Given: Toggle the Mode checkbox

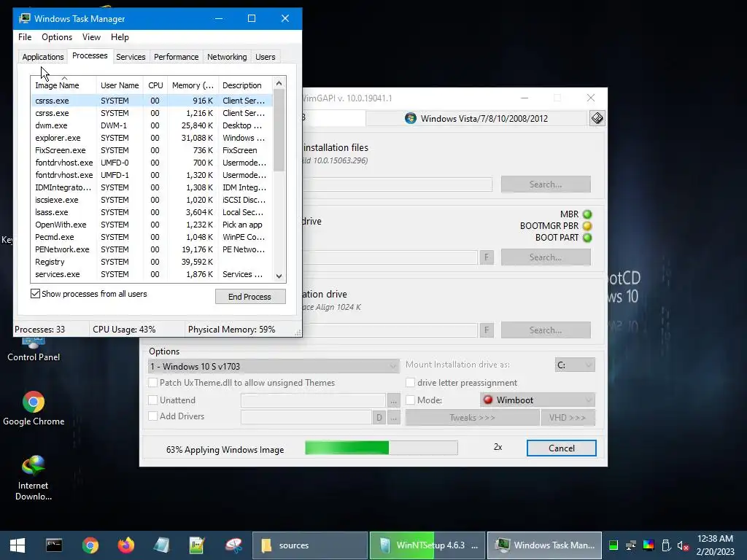Looking at the screenshot, I should coord(410,400).
